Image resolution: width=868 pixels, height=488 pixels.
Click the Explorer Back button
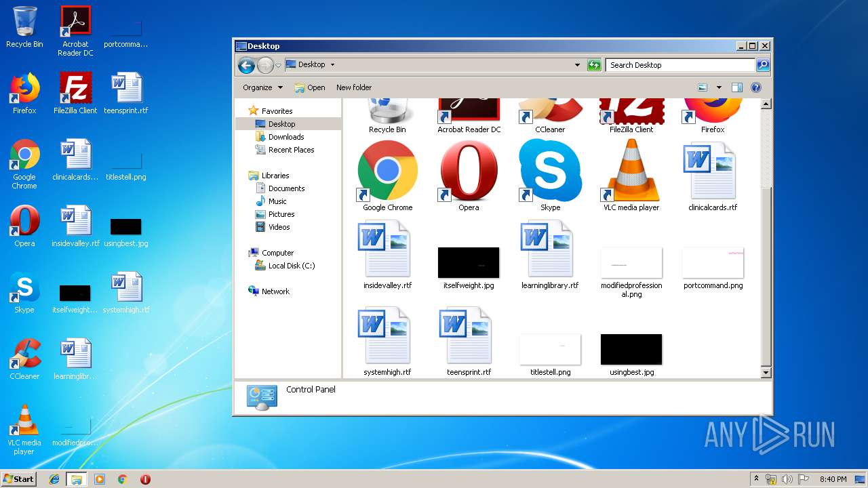(246, 65)
